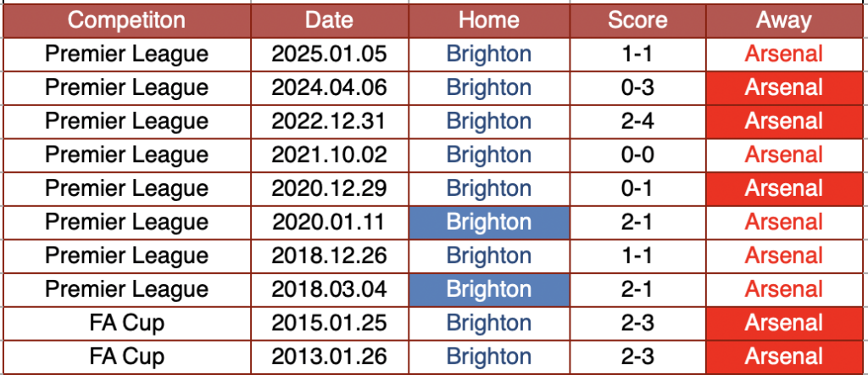Select blue-highlighted Brighton cell for 2020.01.11
Viewport: 868px width, 380px height.
(x=488, y=222)
